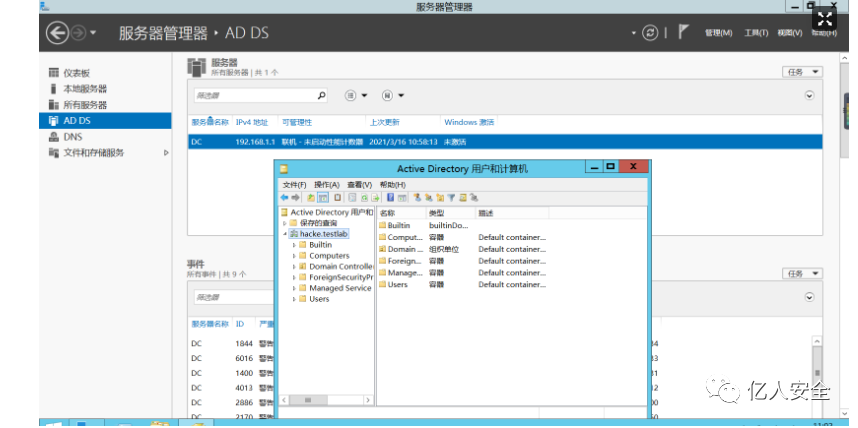Expand the Domain Controllers tree node
858x428 pixels.
click(294, 267)
